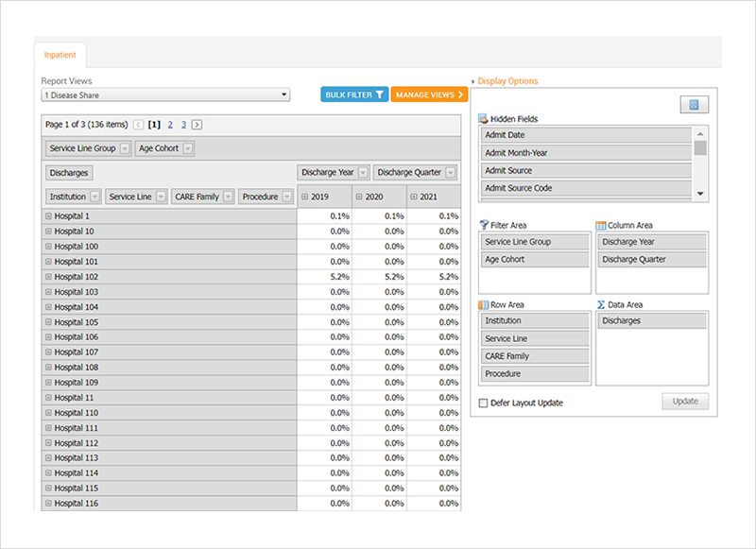
Task: Click the Filter Area funnel icon
Action: pyautogui.click(x=484, y=225)
